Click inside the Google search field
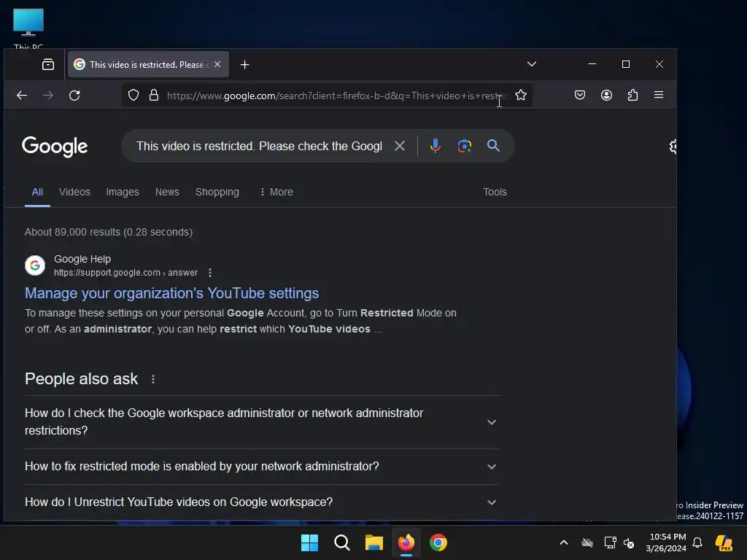Image resolution: width=747 pixels, height=560 pixels. tap(259, 146)
